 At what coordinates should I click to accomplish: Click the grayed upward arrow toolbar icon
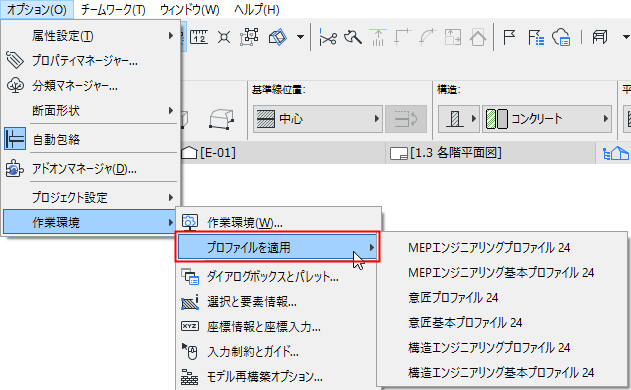[x=378, y=37]
